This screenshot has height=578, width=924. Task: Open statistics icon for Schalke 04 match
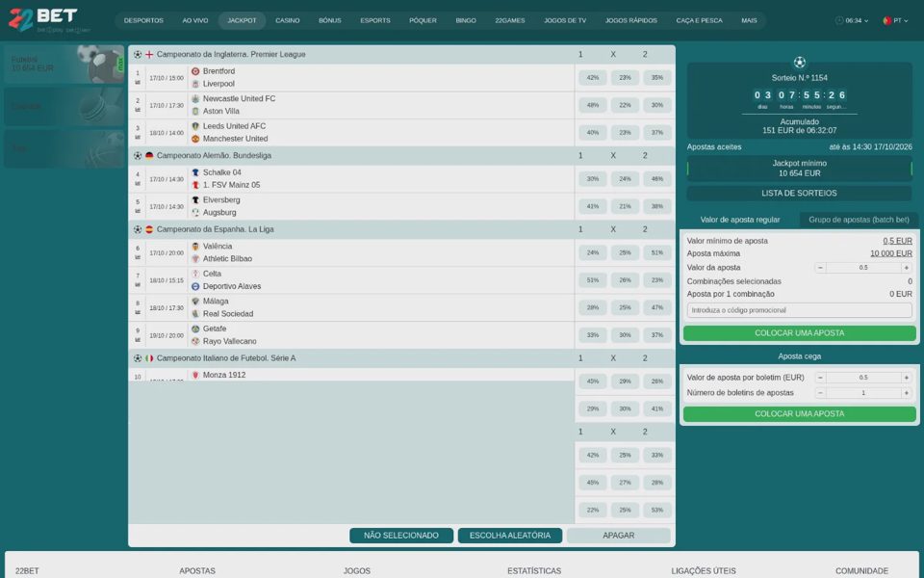pyautogui.click(x=138, y=184)
